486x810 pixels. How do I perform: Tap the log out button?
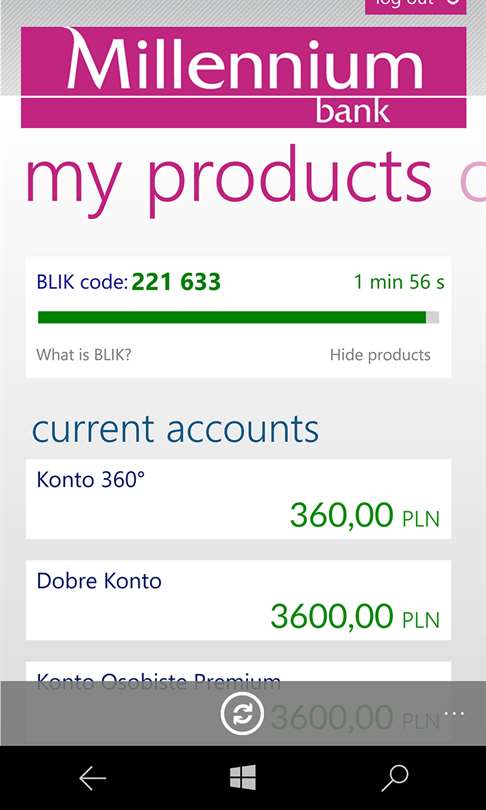tap(416, 5)
